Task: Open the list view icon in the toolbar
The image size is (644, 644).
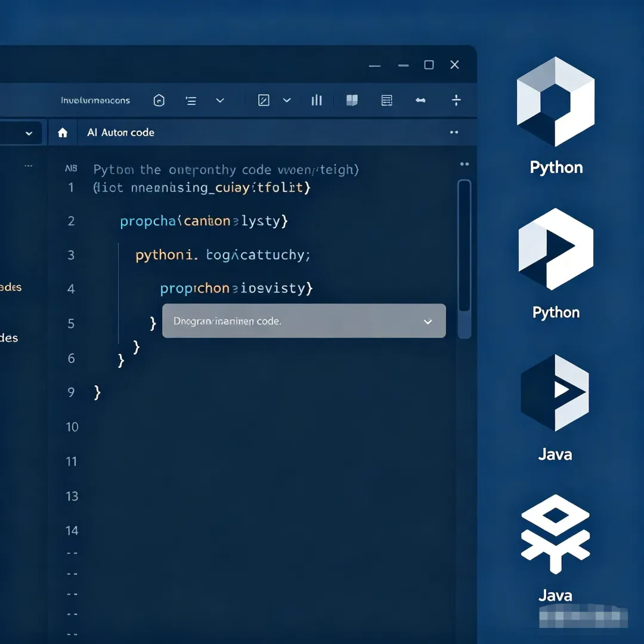Action: click(x=191, y=101)
